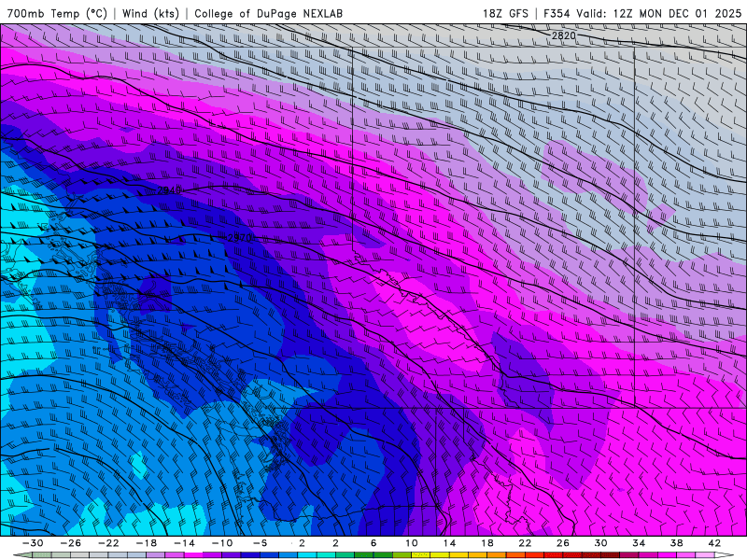Click the 18 value on temperature scale
747x560 pixels.
(x=486, y=543)
